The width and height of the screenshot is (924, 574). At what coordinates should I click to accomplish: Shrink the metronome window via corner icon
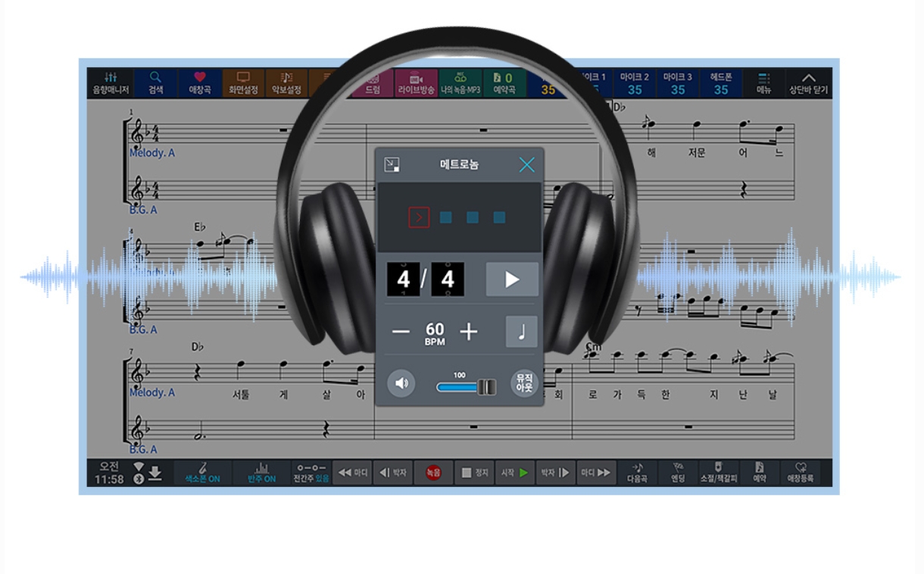(392, 164)
